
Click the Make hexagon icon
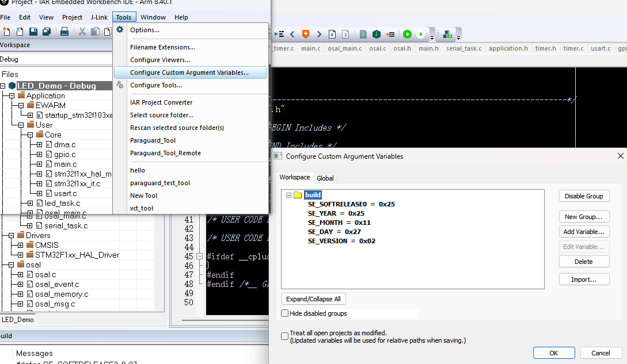[377, 34]
